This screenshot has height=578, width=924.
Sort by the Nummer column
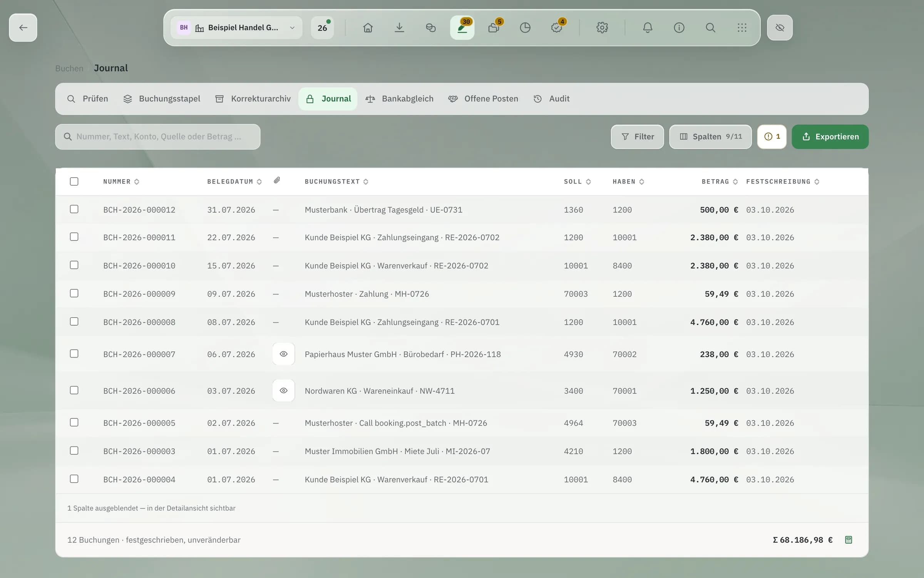click(121, 181)
